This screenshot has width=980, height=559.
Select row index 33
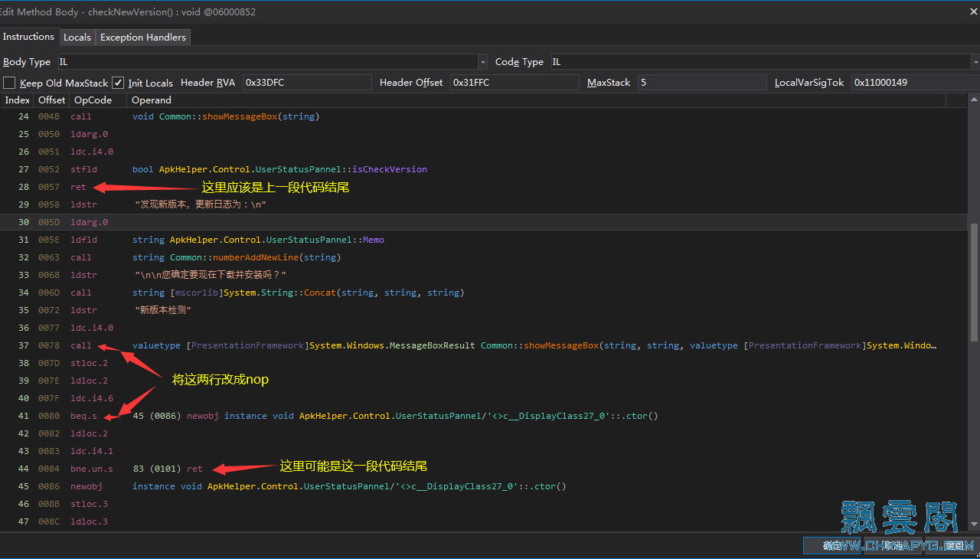23,275
